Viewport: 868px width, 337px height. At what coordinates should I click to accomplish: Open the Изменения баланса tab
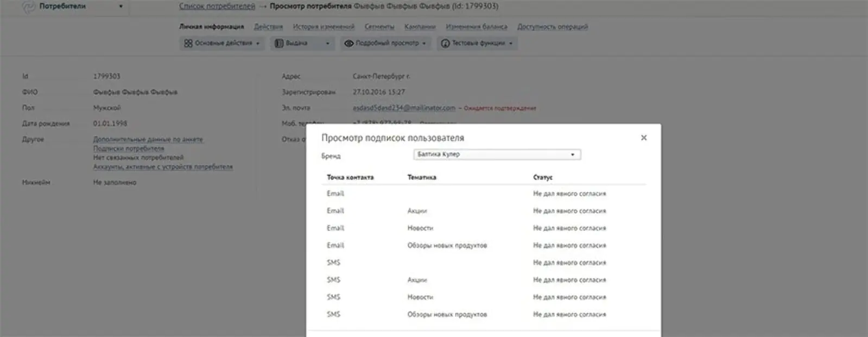[x=477, y=27]
